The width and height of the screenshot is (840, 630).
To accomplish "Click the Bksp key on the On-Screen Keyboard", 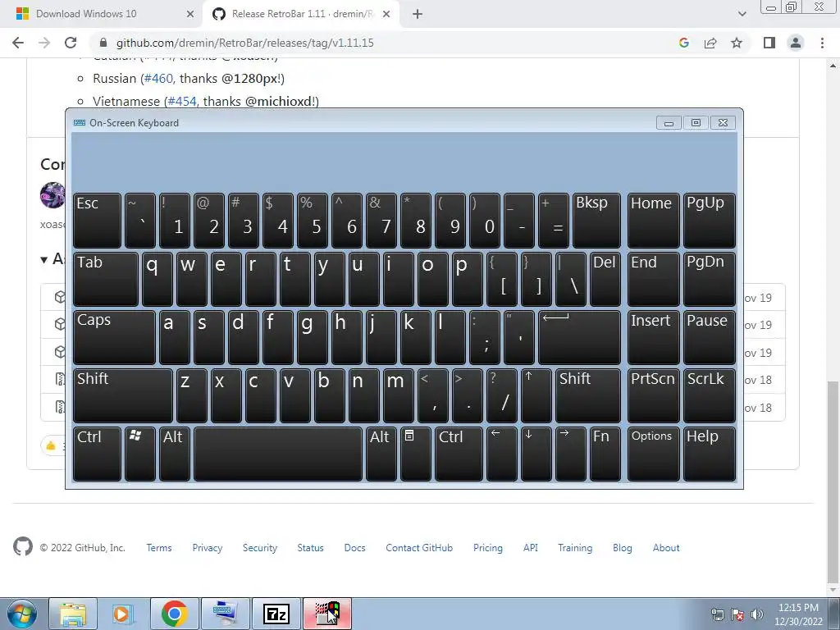I will point(597,221).
